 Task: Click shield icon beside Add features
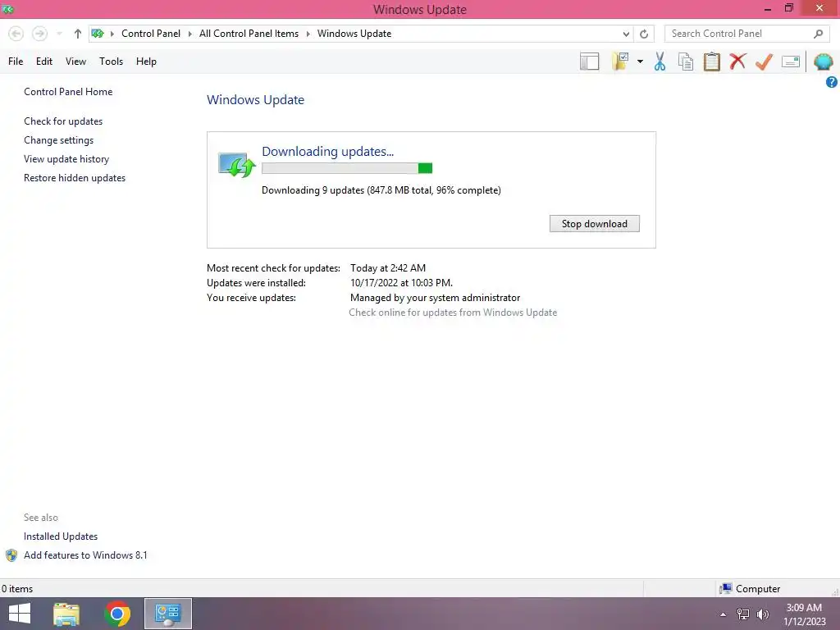11,555
